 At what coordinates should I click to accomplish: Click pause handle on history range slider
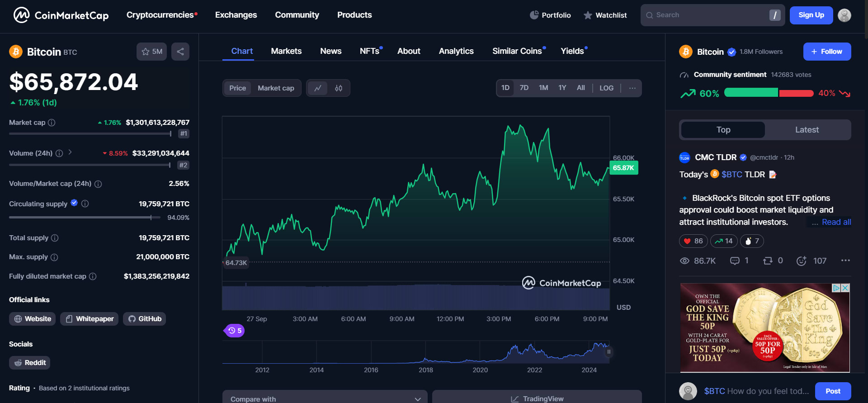[x=609, y=352]
